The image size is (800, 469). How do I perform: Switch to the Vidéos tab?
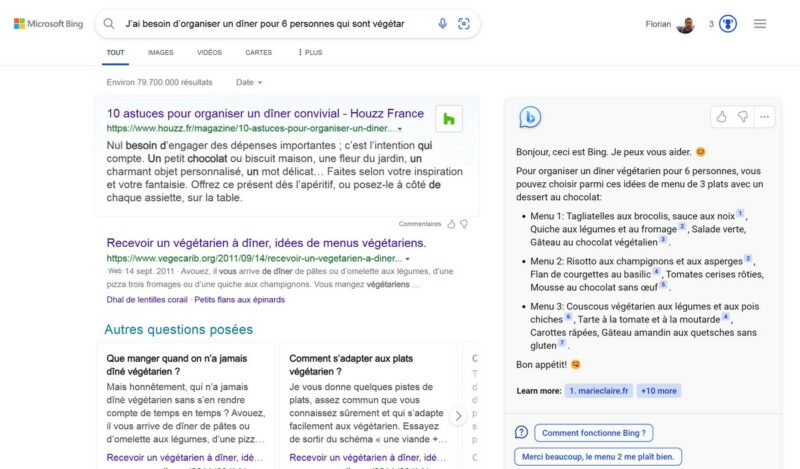209,53
